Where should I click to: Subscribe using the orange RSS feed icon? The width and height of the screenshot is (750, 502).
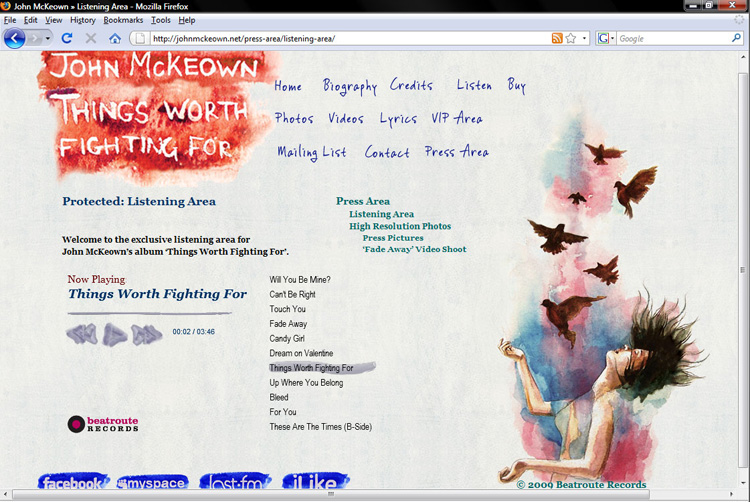click(x=557, y=38)
